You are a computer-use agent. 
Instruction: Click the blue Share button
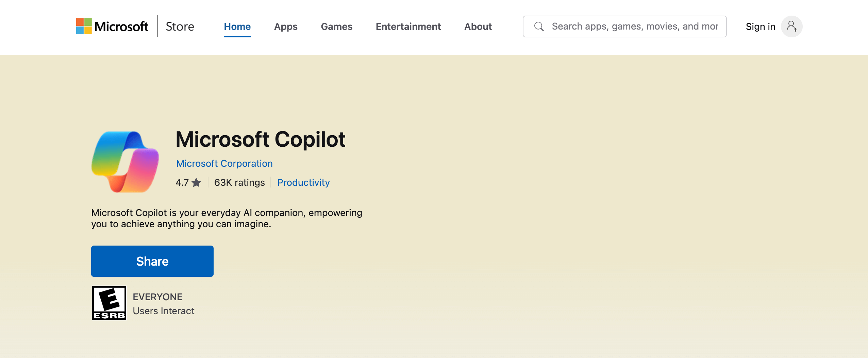coord(152,261)
